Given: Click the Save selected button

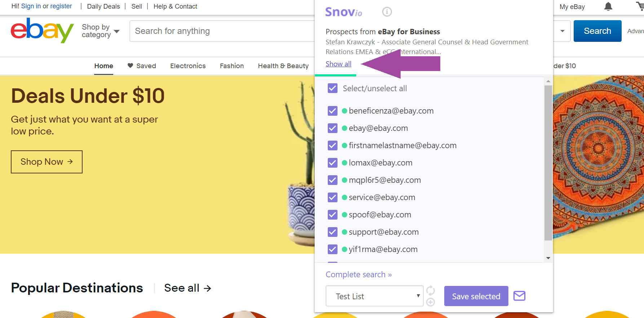Looking at the screenshot, I should pyautogui.click(x=476, y=296).
